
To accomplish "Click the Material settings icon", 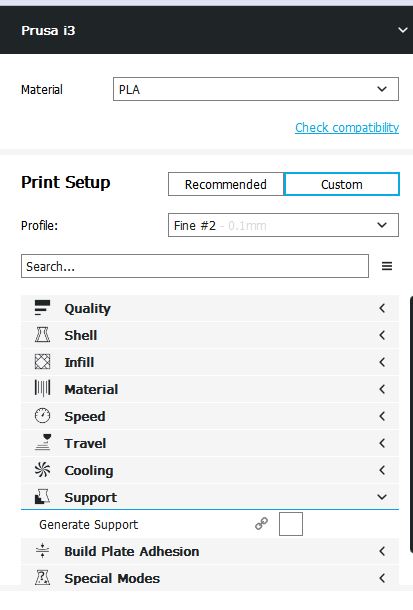I will click(42, 388).
